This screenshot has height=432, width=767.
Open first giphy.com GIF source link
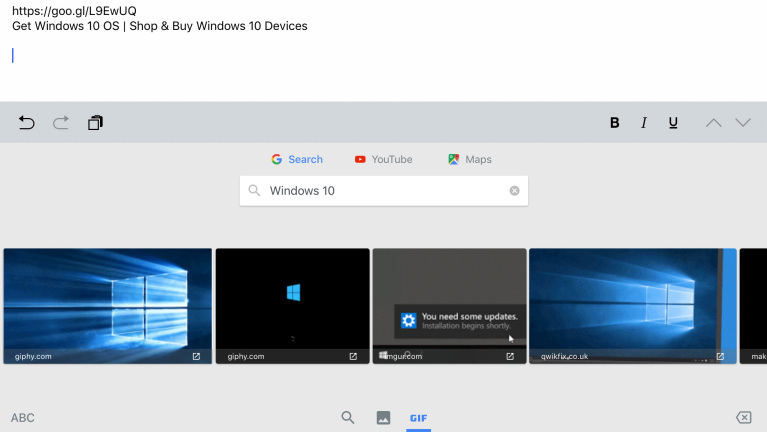pos(196,356)
